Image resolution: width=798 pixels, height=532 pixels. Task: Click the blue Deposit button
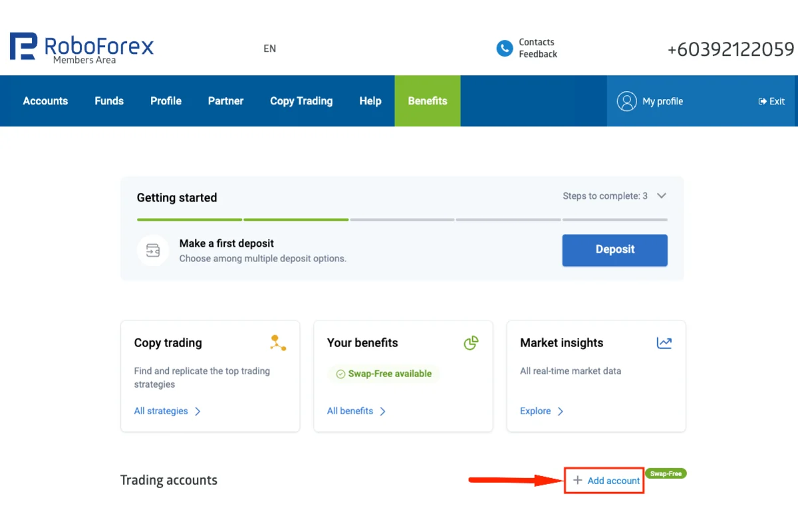coord(614,250)
